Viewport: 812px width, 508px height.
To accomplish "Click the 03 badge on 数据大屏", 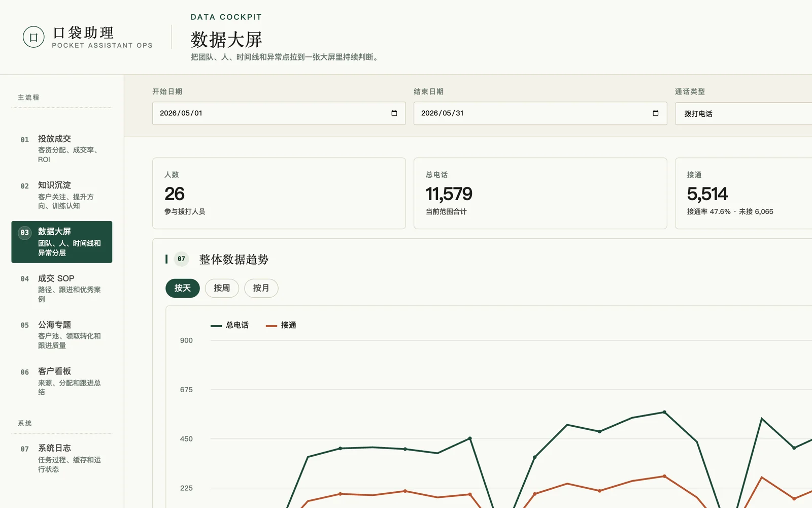I will tap(24, 233).
